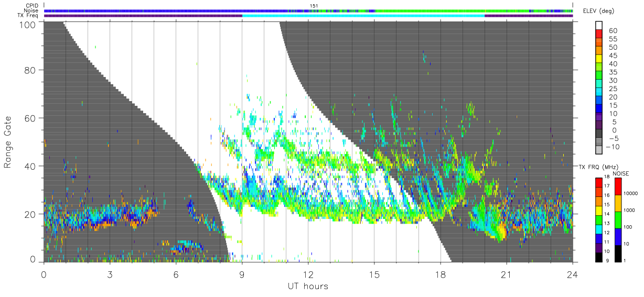Click the 'CPID' label at top left
The image size is (644, 297).
click(x=31, y=5)
